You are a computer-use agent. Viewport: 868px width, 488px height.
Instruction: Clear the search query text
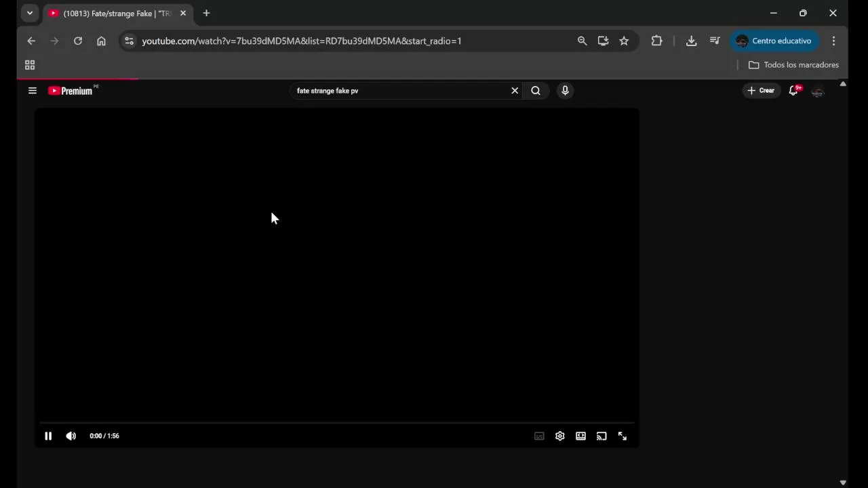tap(515, 90)
